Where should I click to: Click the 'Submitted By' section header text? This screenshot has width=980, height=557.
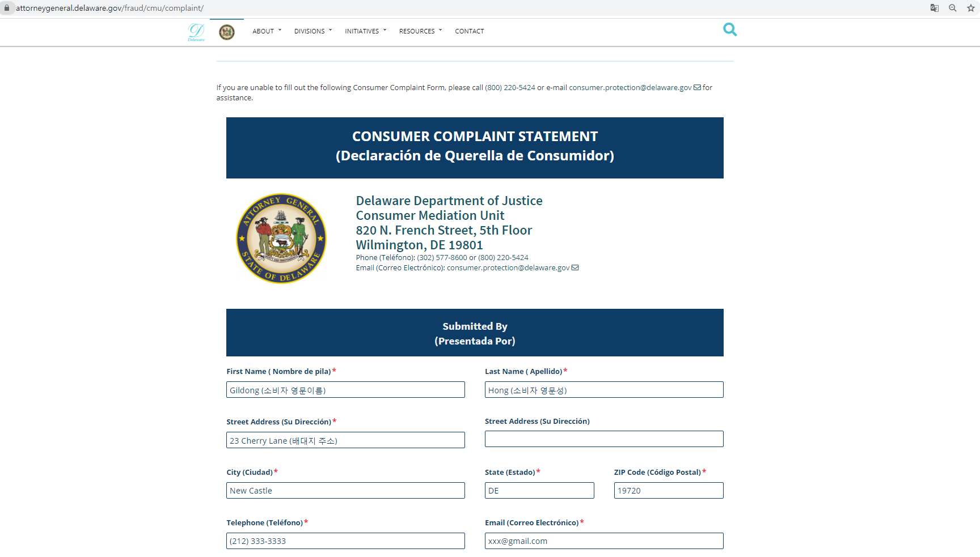[475, 326]
